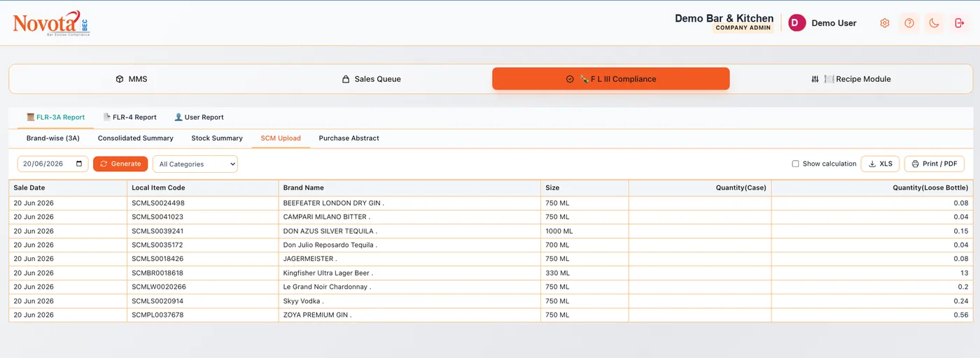Select JAGERMEISTER brand cell

410,259
